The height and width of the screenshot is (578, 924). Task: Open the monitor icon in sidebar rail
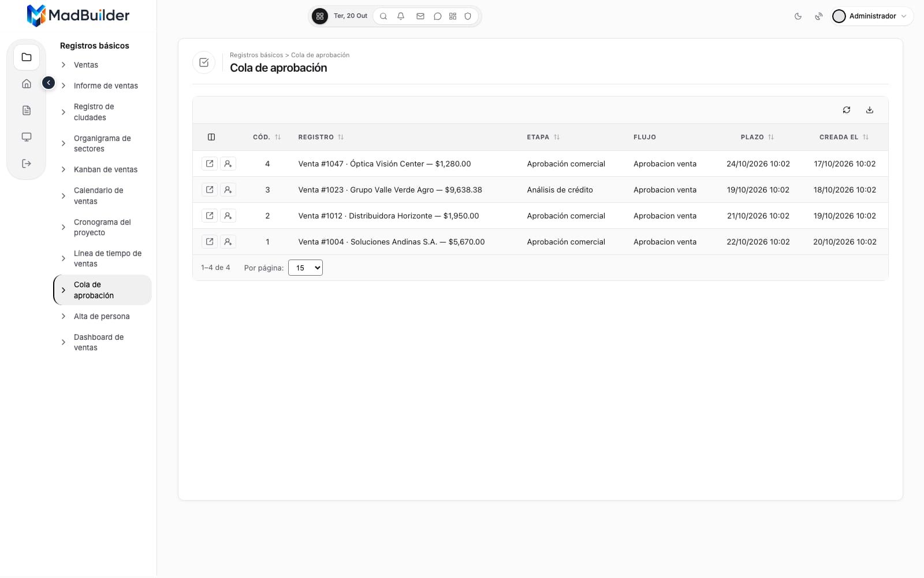tap(27, 137)
